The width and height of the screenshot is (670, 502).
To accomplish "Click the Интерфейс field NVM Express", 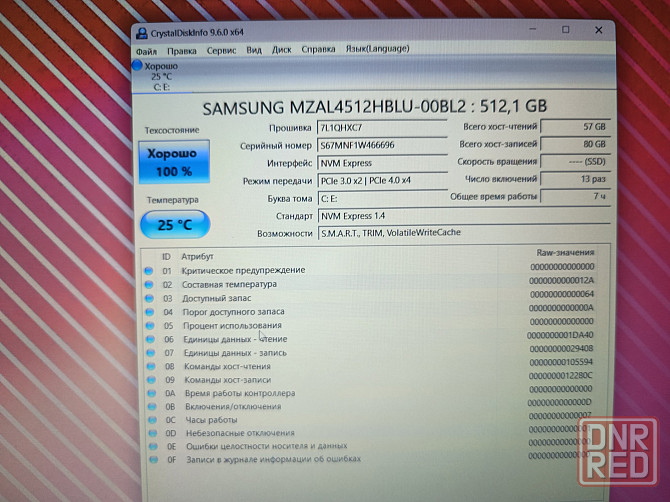I will click(x=382, y=163).
